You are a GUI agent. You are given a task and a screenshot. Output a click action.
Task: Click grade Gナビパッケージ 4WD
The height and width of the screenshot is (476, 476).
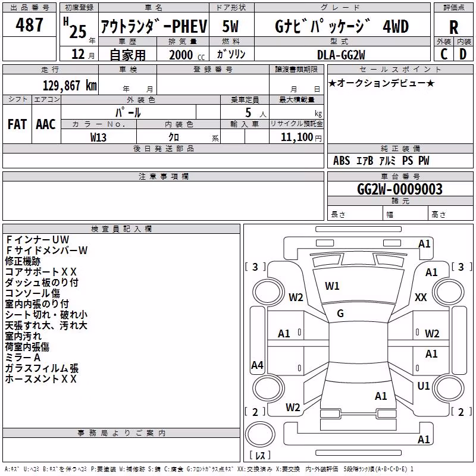342,26
